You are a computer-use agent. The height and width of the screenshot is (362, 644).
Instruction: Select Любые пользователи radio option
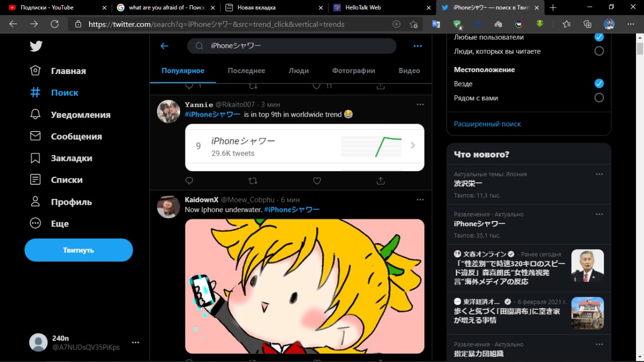tap(599, 37)
